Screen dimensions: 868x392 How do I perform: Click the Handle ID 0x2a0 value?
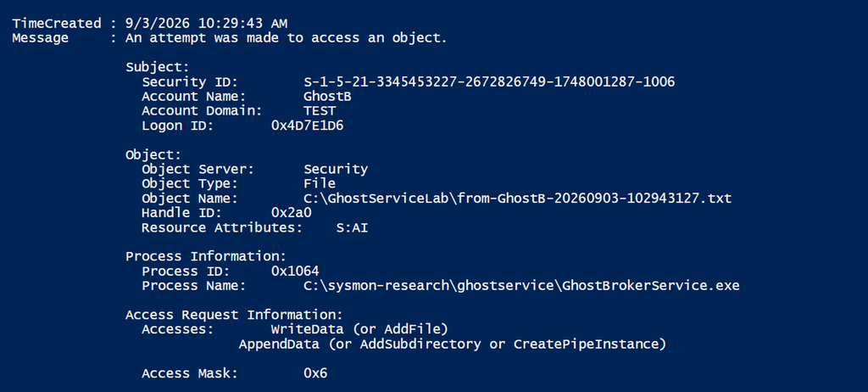(x=292, y=213)
